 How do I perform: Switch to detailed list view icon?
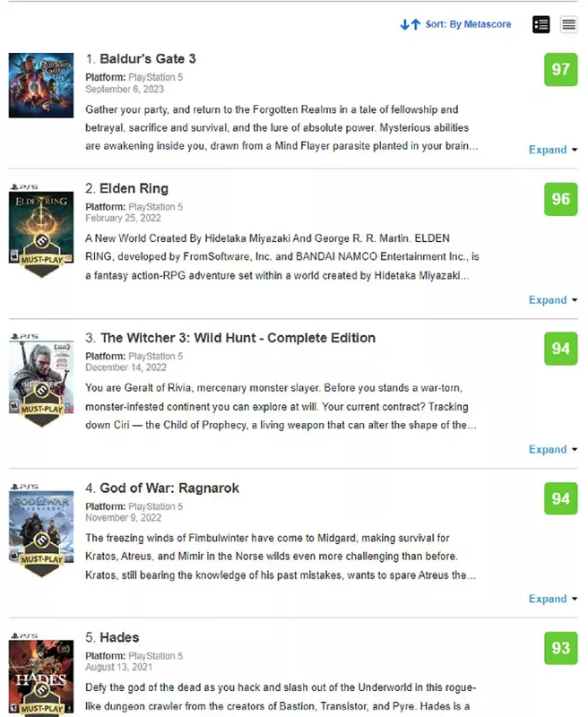pyautogui.click(x=540, y=24)
